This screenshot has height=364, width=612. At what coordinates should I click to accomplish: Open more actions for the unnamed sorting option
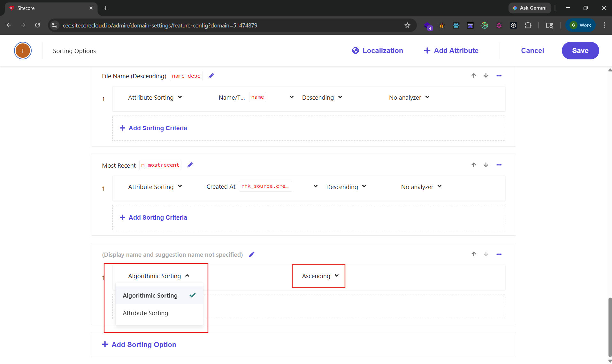pyautogui.click(x=499, y=254)
